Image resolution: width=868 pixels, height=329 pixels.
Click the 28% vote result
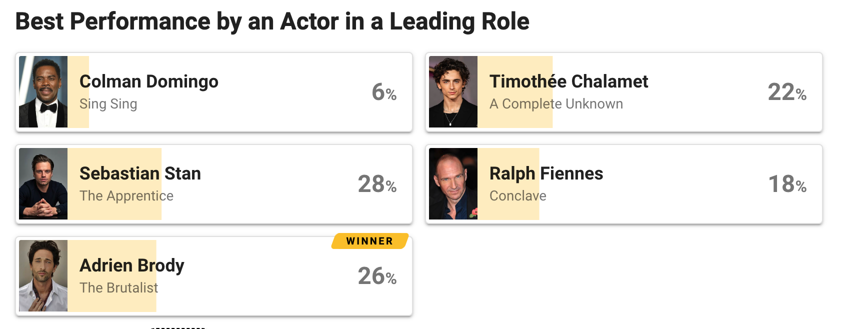[x=377, y=184]
